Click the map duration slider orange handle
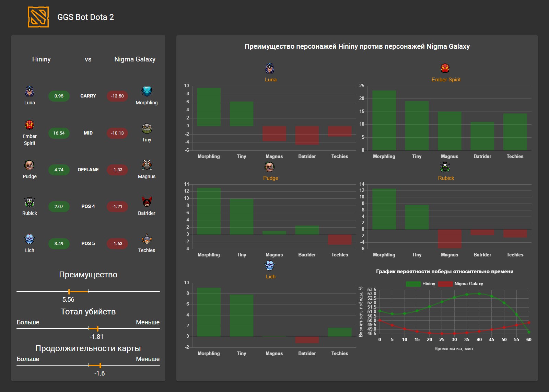 tap(100, 365)
